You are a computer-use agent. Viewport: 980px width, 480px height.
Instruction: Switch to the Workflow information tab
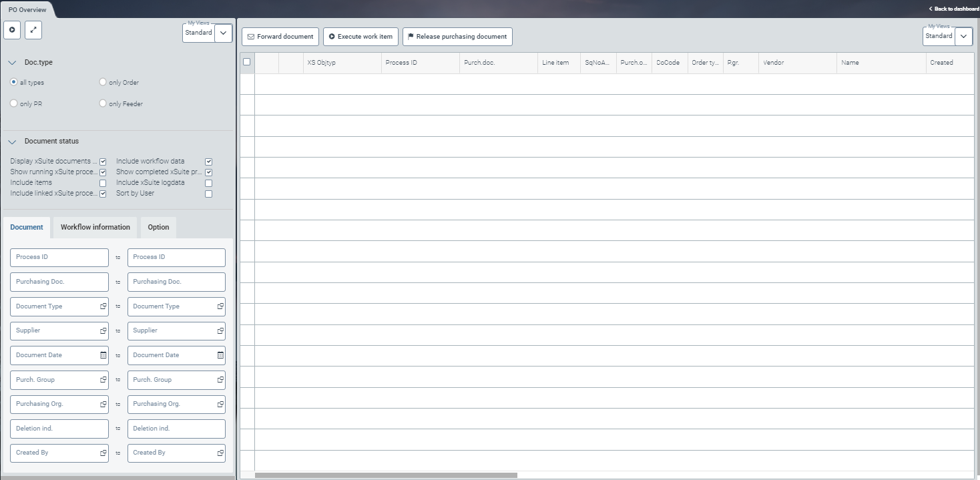[95, 227]
